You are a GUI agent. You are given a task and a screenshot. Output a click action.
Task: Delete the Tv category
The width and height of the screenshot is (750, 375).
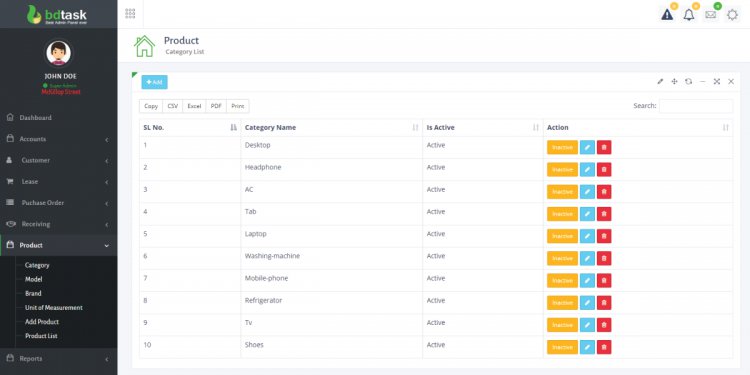click(604, 325)
